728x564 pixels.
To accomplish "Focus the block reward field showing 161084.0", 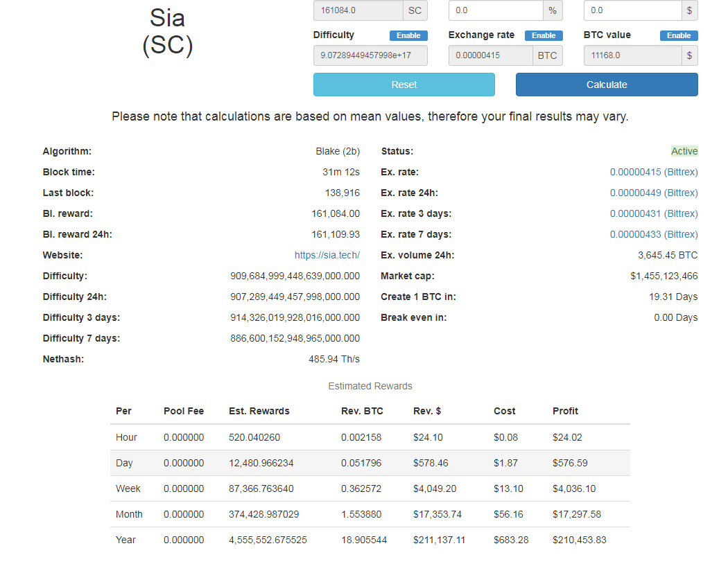I will pyautogui.click(x=358, y=10).
